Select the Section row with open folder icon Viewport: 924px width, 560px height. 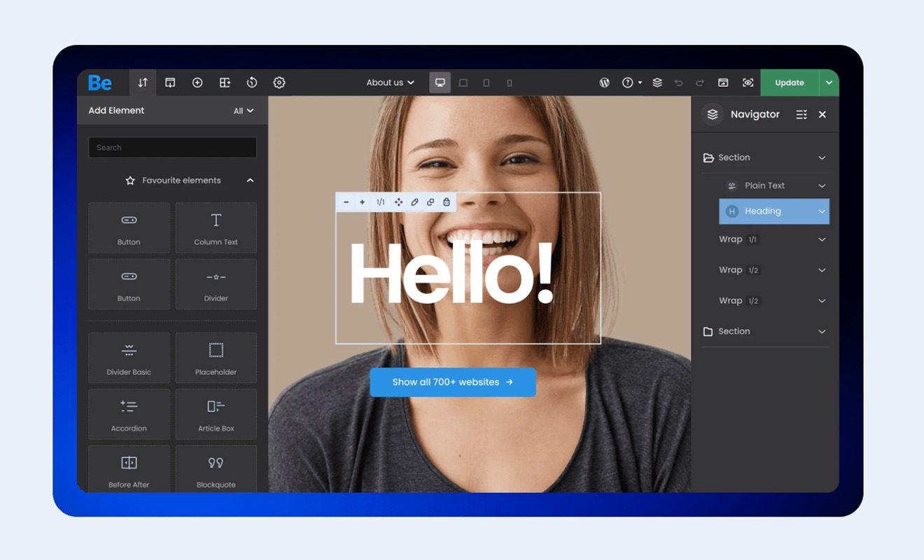[766, 157]
